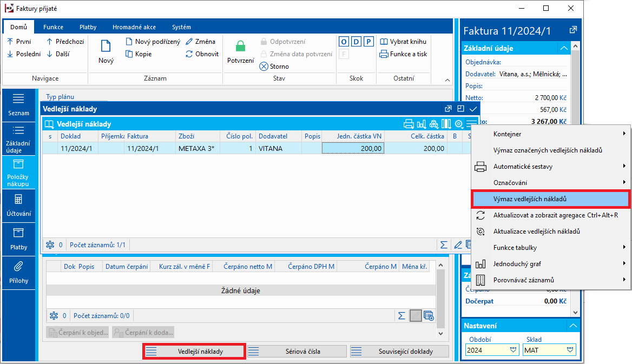Click Vybrat knihu

click(x=403, y=42)
